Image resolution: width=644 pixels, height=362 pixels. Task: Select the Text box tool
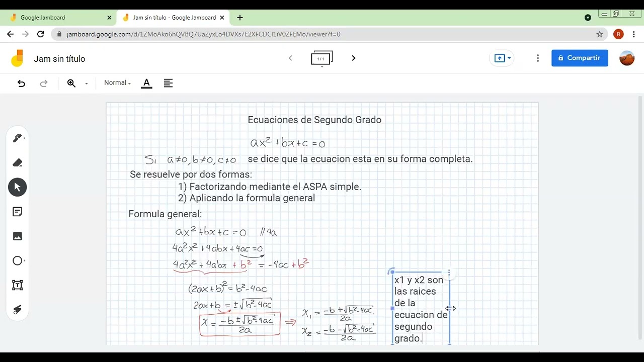coord(18,285)
